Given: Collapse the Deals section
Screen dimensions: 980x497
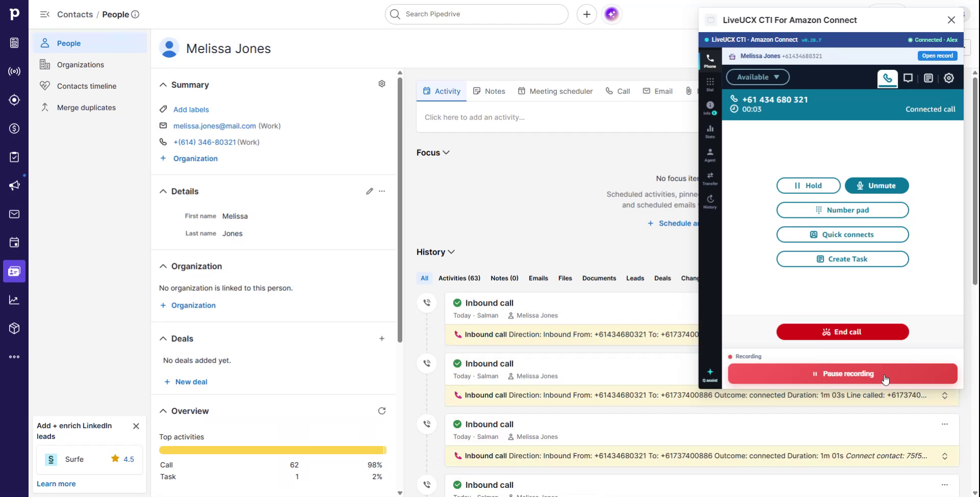Looking at the screenshot, I should coord(163,339).
